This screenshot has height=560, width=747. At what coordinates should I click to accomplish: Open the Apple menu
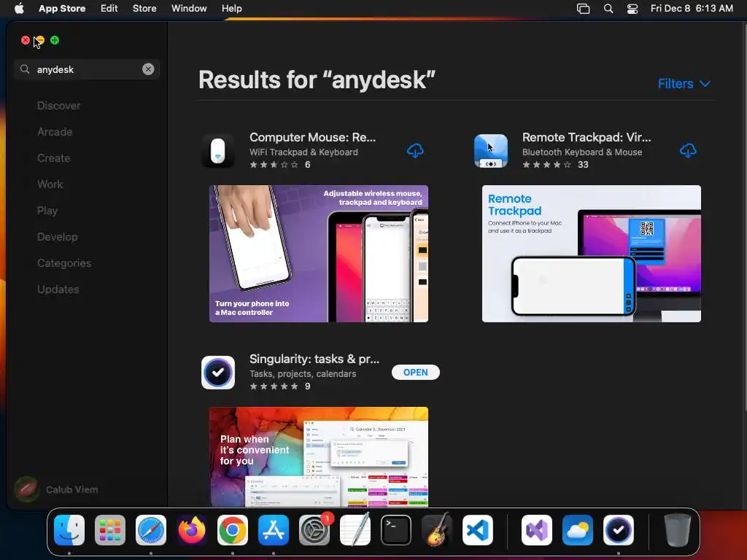tap(19, 8)
